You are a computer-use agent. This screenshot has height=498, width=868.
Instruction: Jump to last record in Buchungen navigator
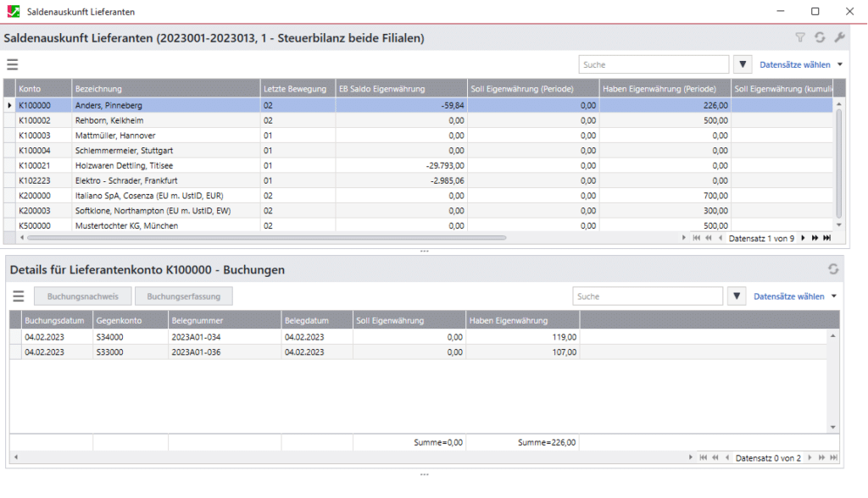point(834,457)
